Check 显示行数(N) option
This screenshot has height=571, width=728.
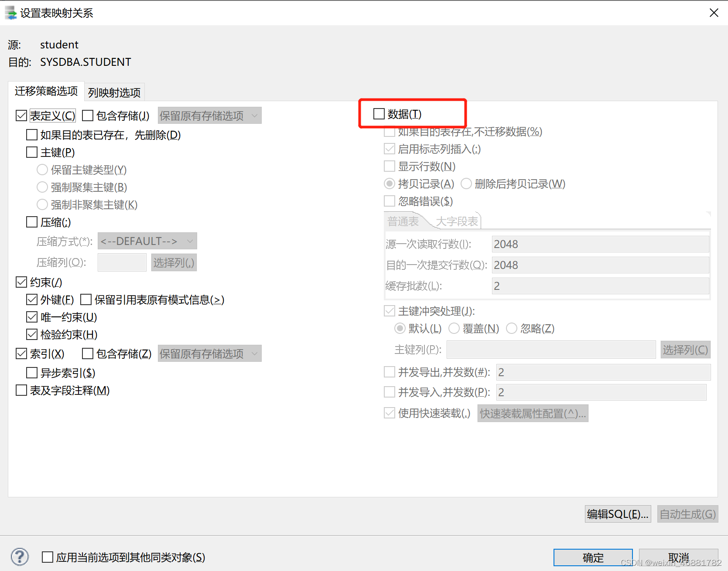click(390, 166)
